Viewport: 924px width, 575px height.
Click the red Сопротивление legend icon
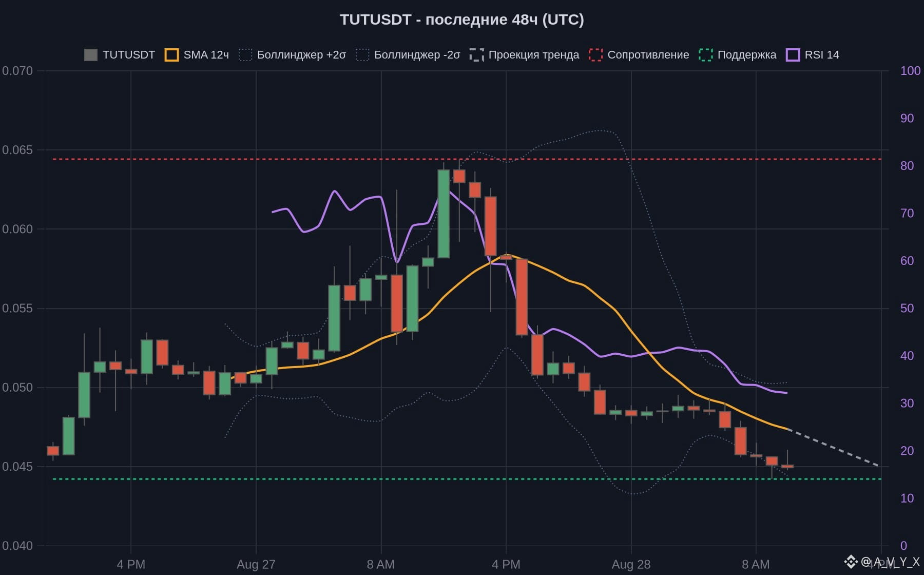pos(595,55)
